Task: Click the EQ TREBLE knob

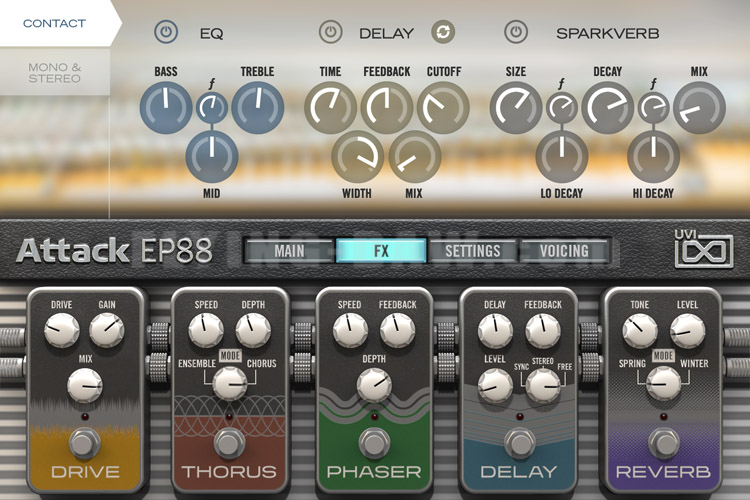Action: [x=258, y=108]
